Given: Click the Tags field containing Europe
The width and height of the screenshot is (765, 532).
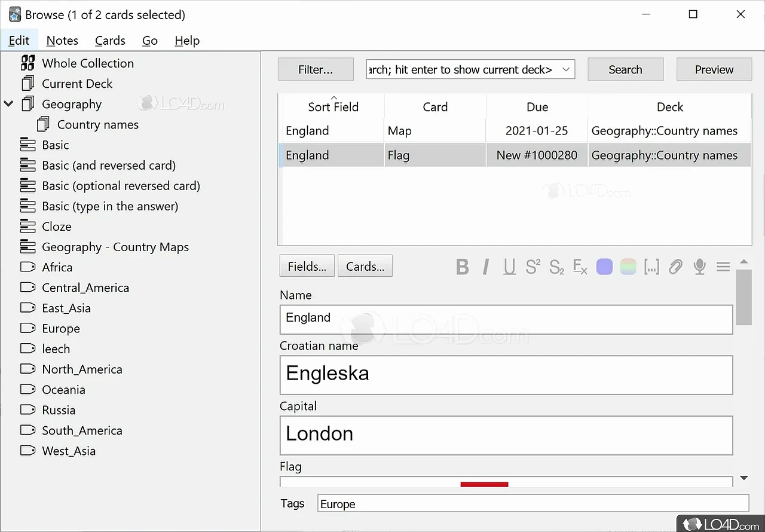Looking at the screenshot, I should (533, 504).
